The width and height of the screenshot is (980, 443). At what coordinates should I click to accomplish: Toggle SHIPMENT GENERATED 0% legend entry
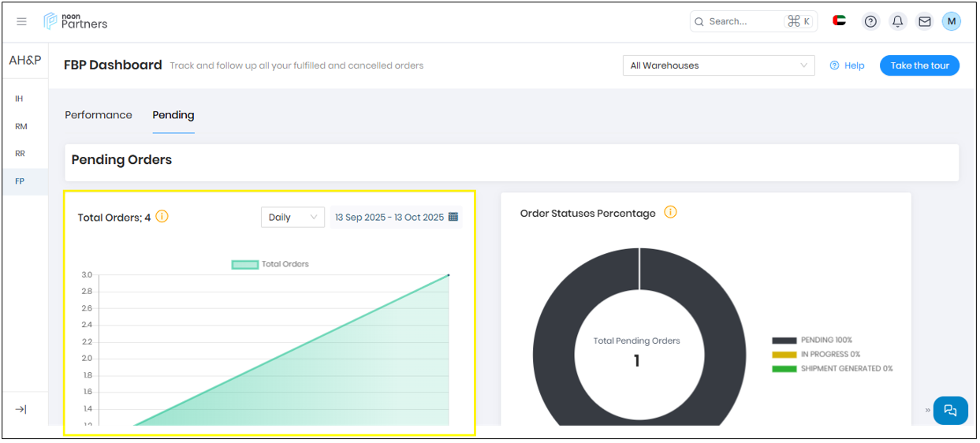pos(832,368)
